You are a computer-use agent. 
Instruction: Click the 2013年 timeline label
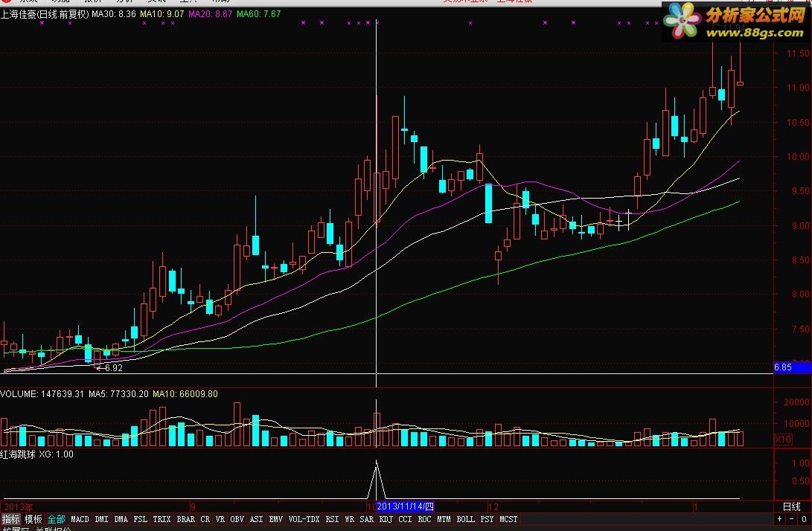19,506
